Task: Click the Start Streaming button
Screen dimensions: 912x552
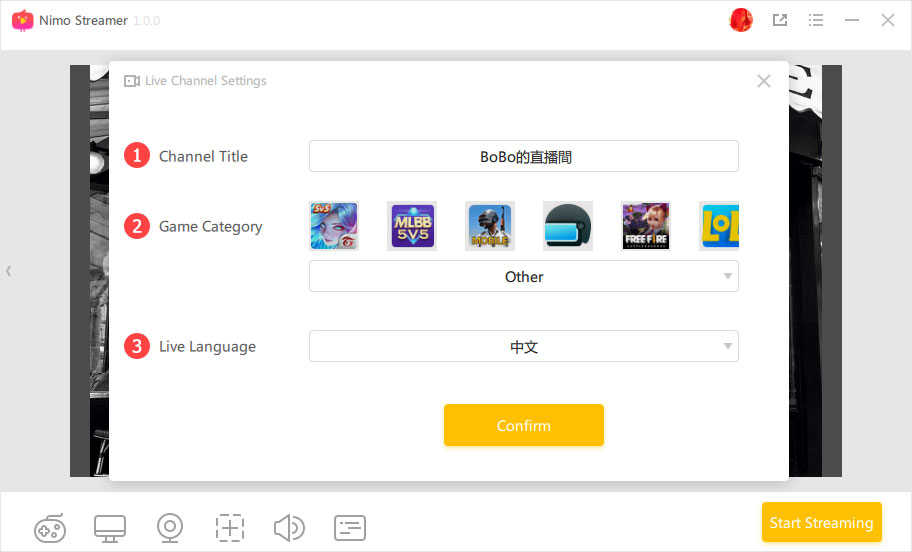Action: 821,523
